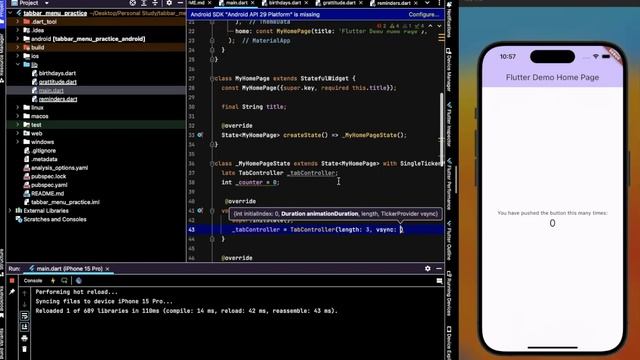Viewport: 640px width, 360px height.
Task: Open gratitude.dart in project tree
Action: point(58,82)
